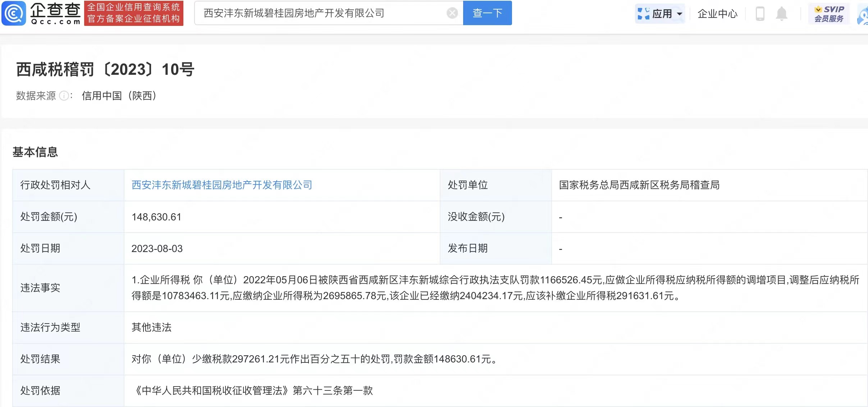Image resolution: width=868 pixels, height=407 pixels.
Task: Click the Qcc.com logo icon
Action: click(x=14, y=13)
